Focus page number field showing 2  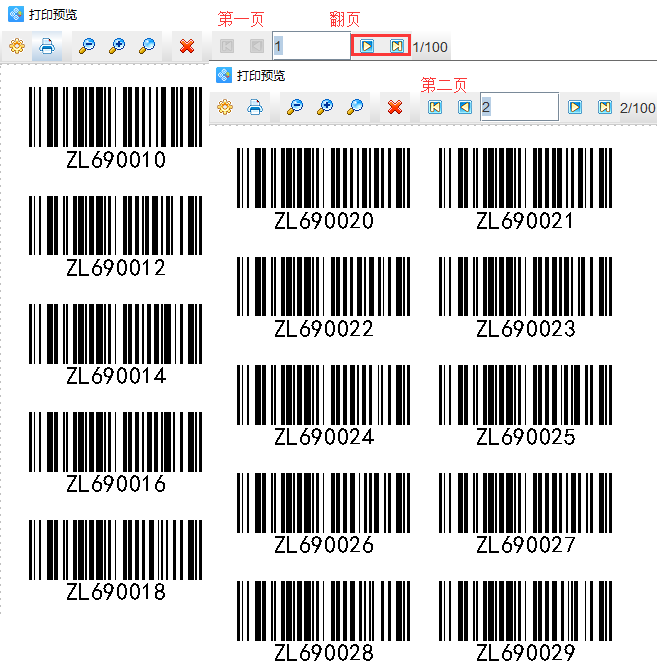coord(519,107)
